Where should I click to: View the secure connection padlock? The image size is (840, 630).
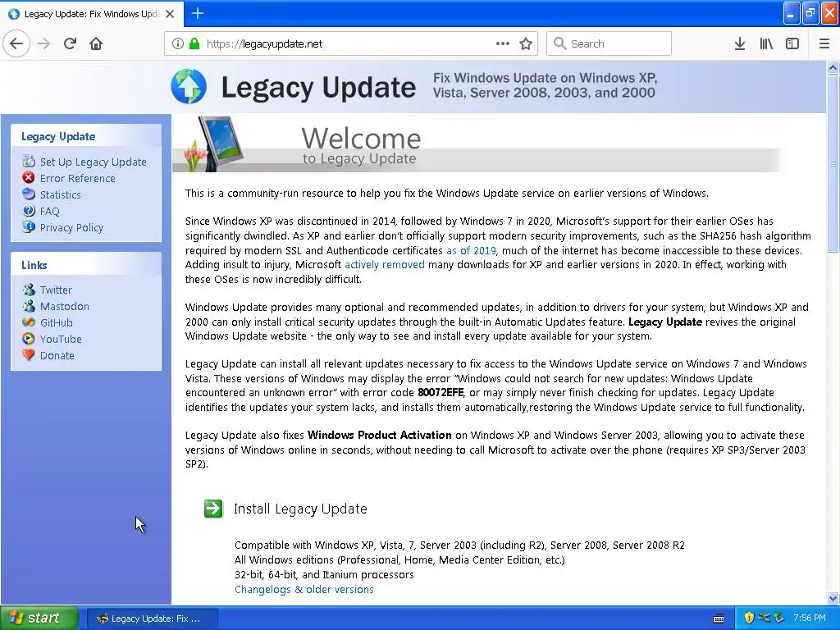coord(194,44)
